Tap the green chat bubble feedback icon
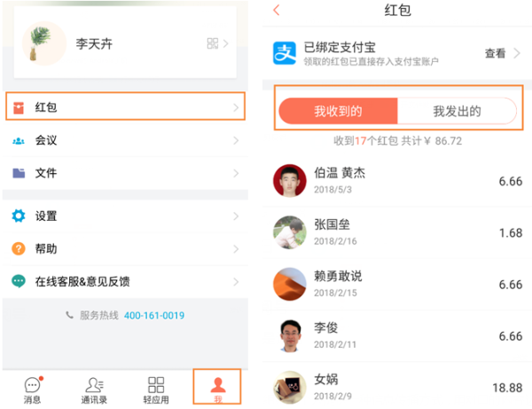 19,281
